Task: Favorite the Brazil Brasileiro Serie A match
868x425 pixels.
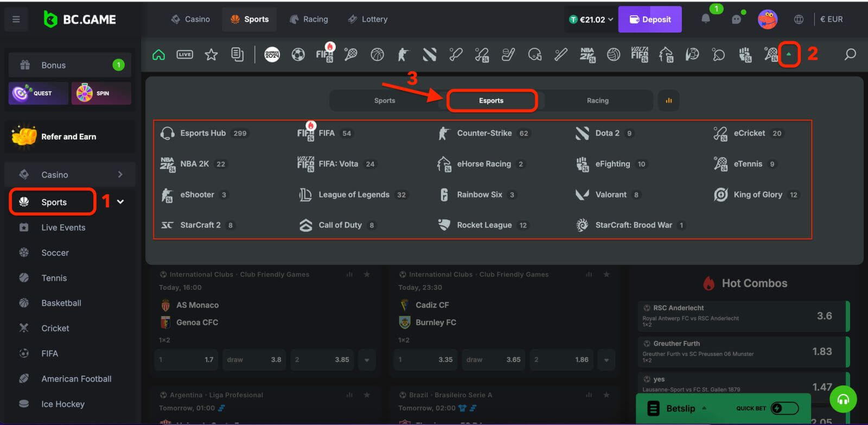Action: click(607, 395)
